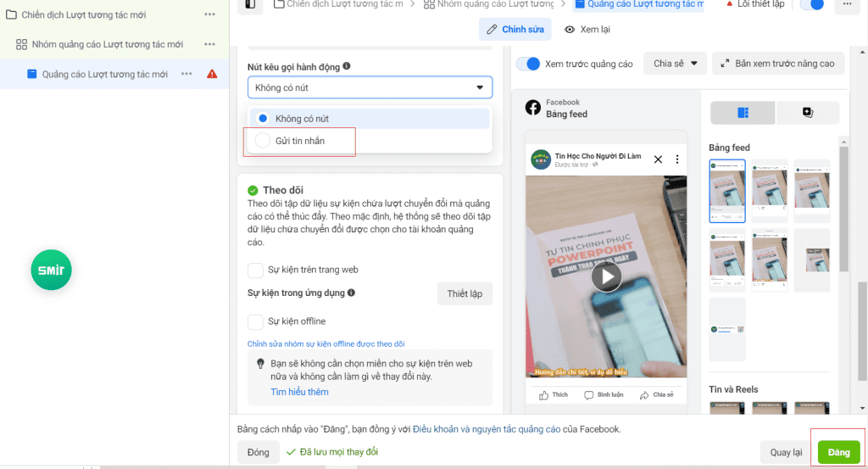Open Nhóm quảng cáo breadcrumb in top bar
This screenshot has width=868, height=469.
489,4
